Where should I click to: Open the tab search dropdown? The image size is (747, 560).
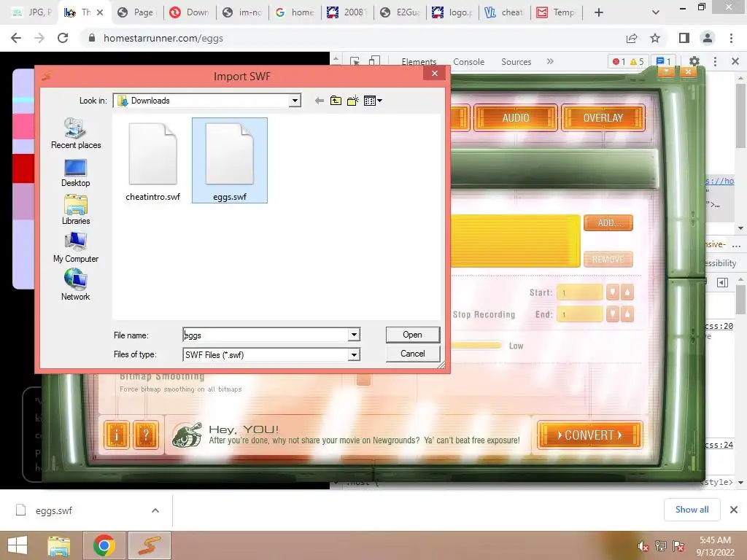click(x=656, y=12)
